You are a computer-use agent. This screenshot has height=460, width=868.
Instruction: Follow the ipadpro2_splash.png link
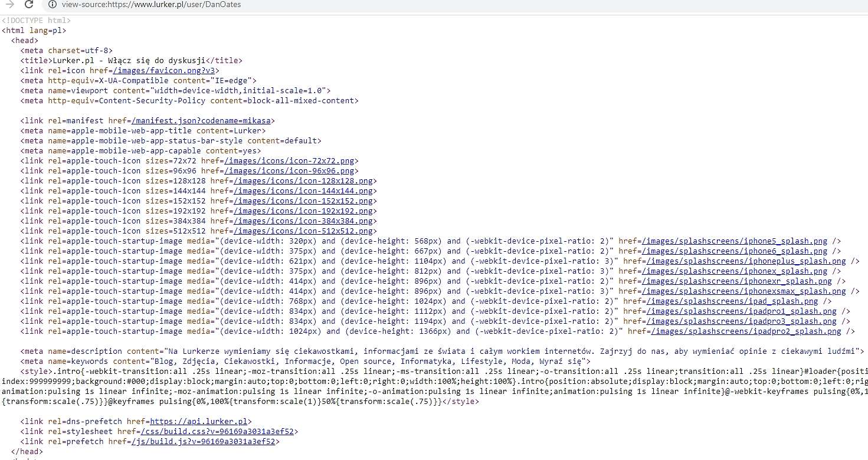pos(746,331)
